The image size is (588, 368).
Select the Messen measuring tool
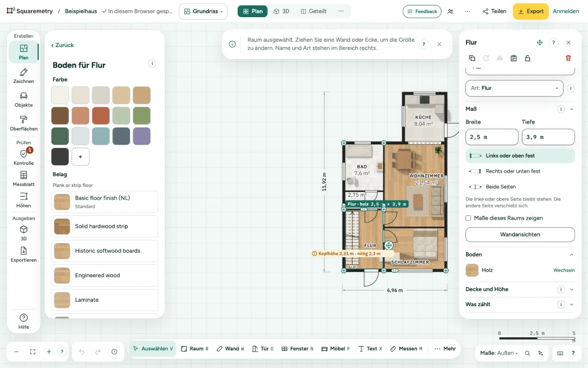click(406, 349)
